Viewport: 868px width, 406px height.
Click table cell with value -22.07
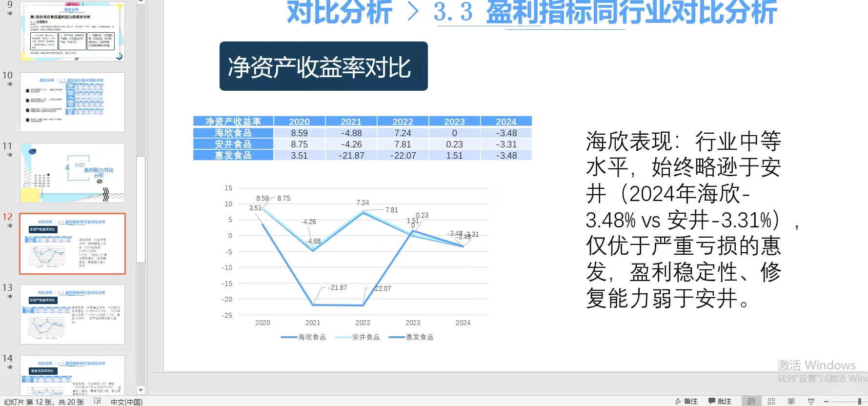(403, 155)
